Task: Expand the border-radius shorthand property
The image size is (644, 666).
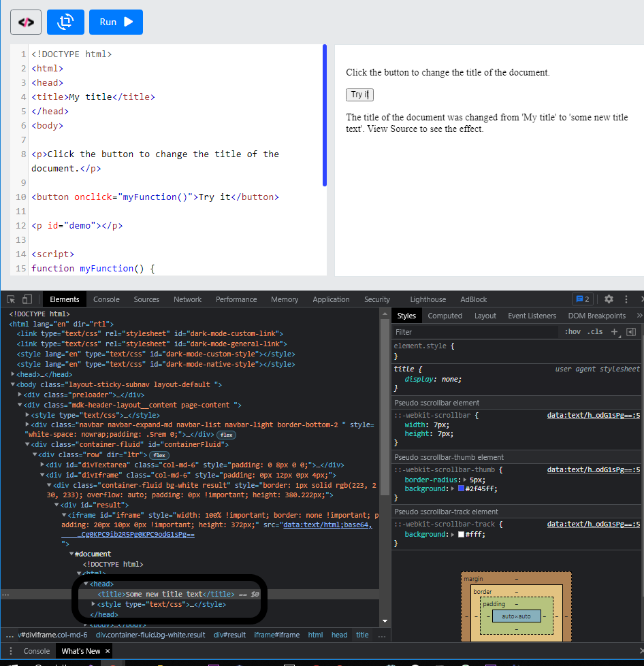Action: pyautogui.click(x=464, y=480)
